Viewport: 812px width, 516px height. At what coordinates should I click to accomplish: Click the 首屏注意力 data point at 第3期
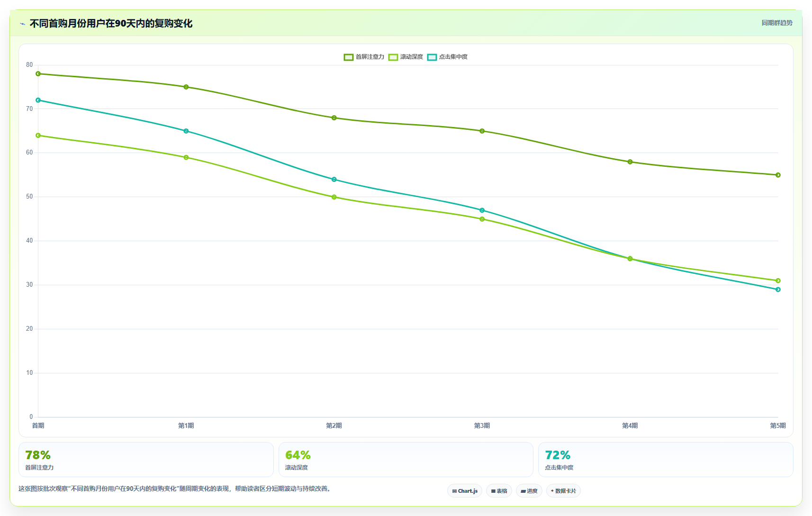point(482,131)
